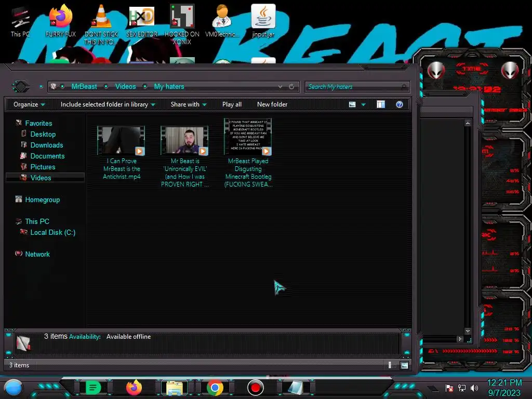Select Documents in the navigation pane
This screenshot has height=399, width=532.
coord(47,156)
